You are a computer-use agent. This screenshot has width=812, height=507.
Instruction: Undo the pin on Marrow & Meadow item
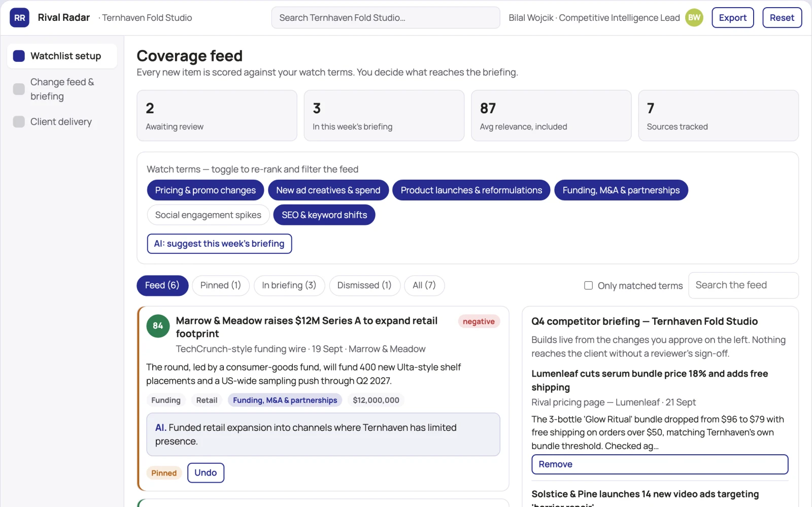point(206,473)
